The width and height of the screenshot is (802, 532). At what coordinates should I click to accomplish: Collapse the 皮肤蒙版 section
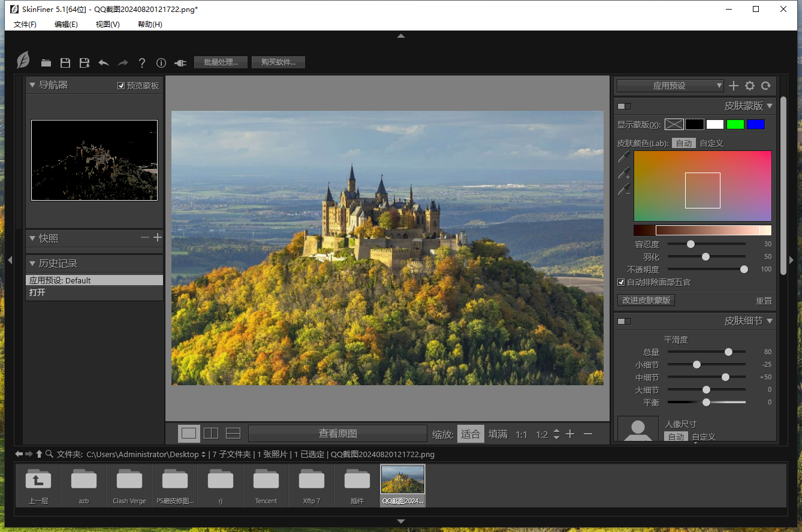point(770,106)
